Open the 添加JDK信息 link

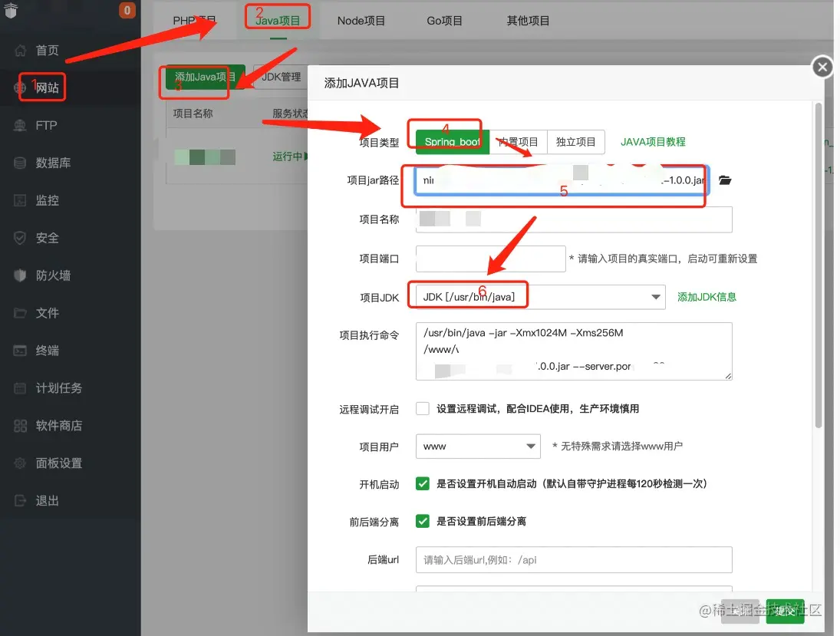click(x=707, y=297)
